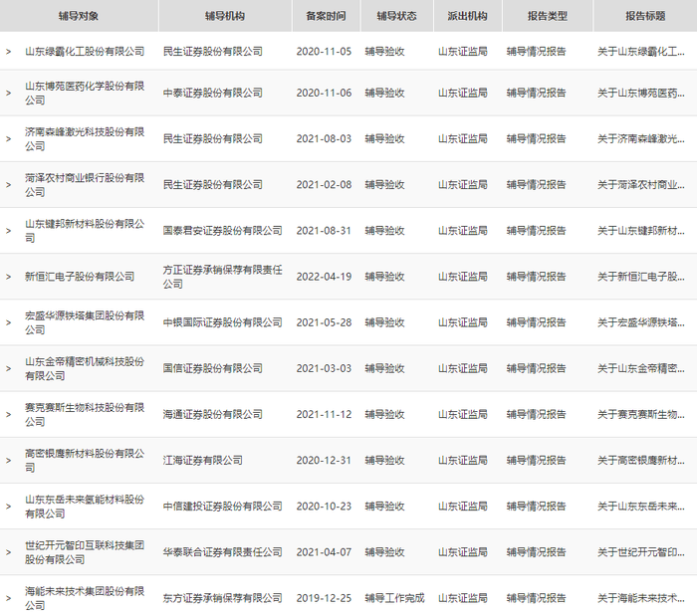This screenshot has height=616, width=697.
Task: Click the 报告标题 column header
Action: 645,16
